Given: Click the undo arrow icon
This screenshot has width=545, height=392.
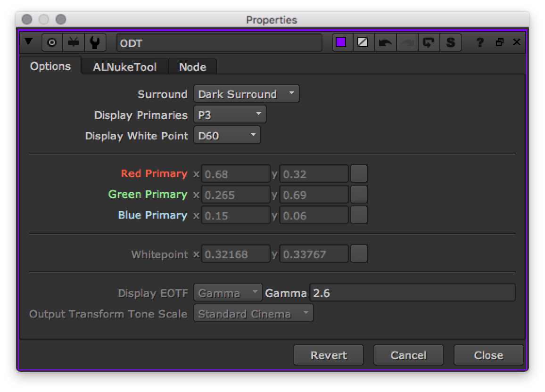Looking at the screenshot, I should [x=385, y=43].
